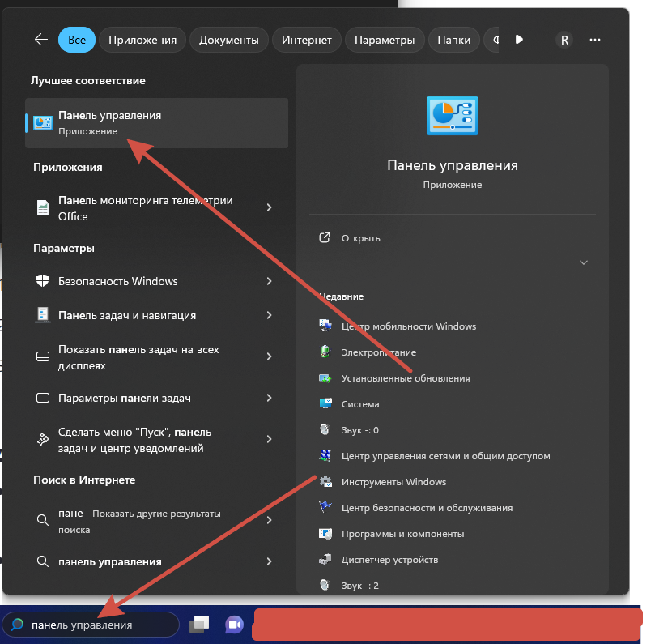
Task: Open the three-dots more options menu
Action: pos(595,40)
